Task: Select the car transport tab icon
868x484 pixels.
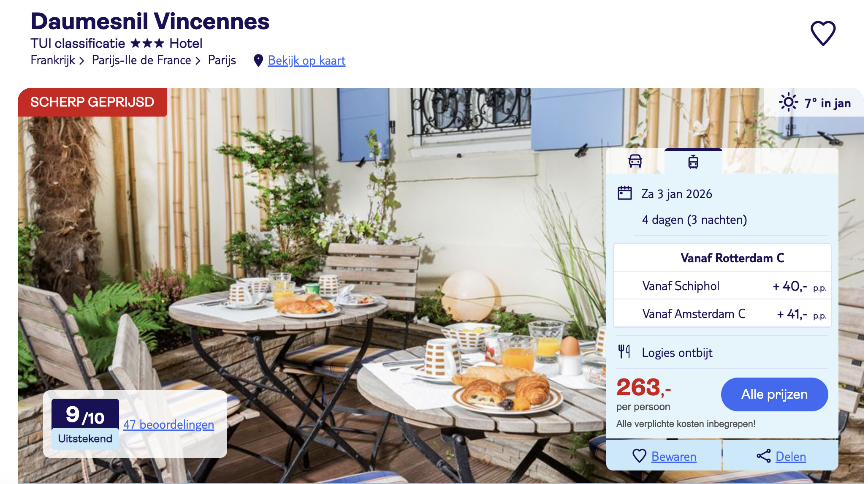Action: coord(635,161)
